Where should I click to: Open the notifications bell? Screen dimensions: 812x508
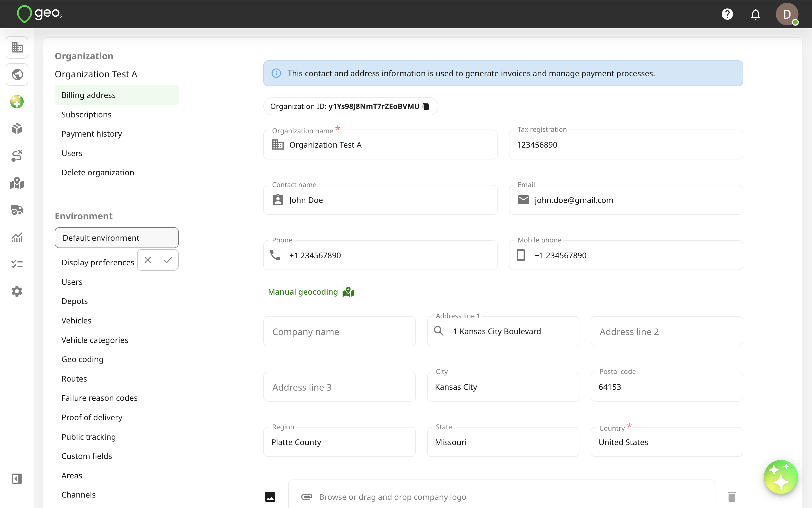pyautogui.click(x=755, y=14)
